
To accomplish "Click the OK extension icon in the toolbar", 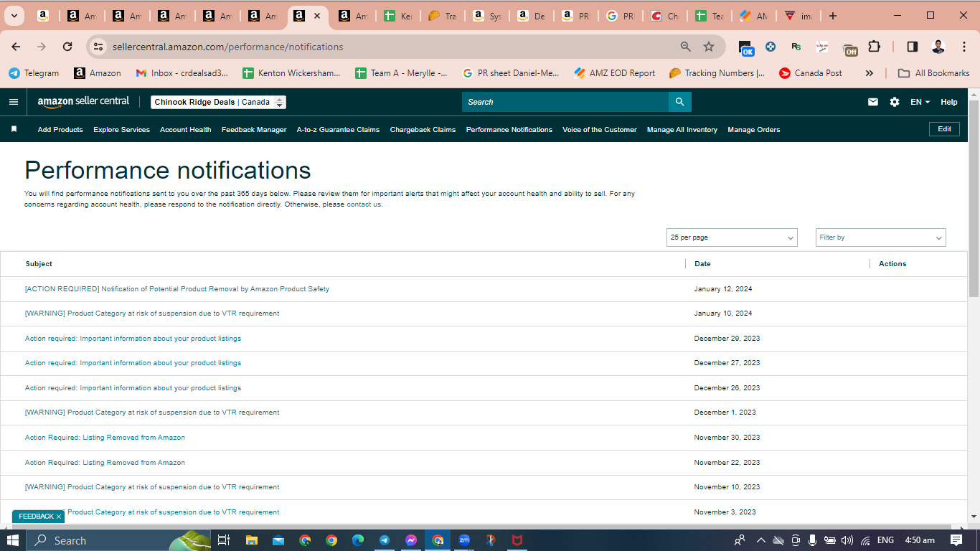I will [746, 48].
